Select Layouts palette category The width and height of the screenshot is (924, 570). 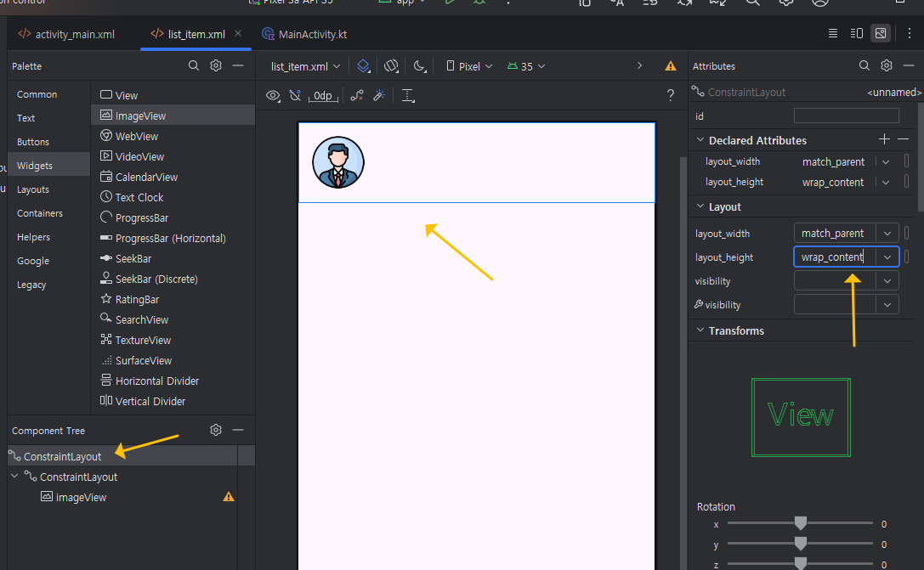click(x=33, y=189)
